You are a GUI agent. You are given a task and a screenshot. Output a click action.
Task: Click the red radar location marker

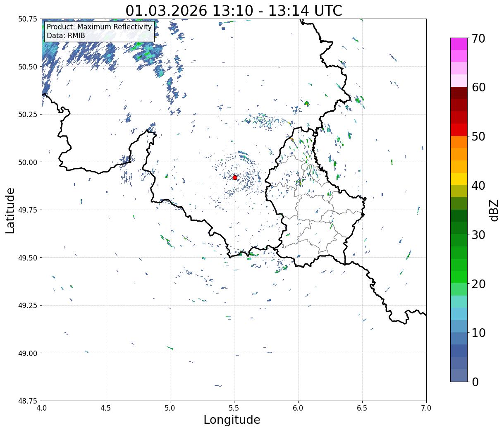[235, 177]
